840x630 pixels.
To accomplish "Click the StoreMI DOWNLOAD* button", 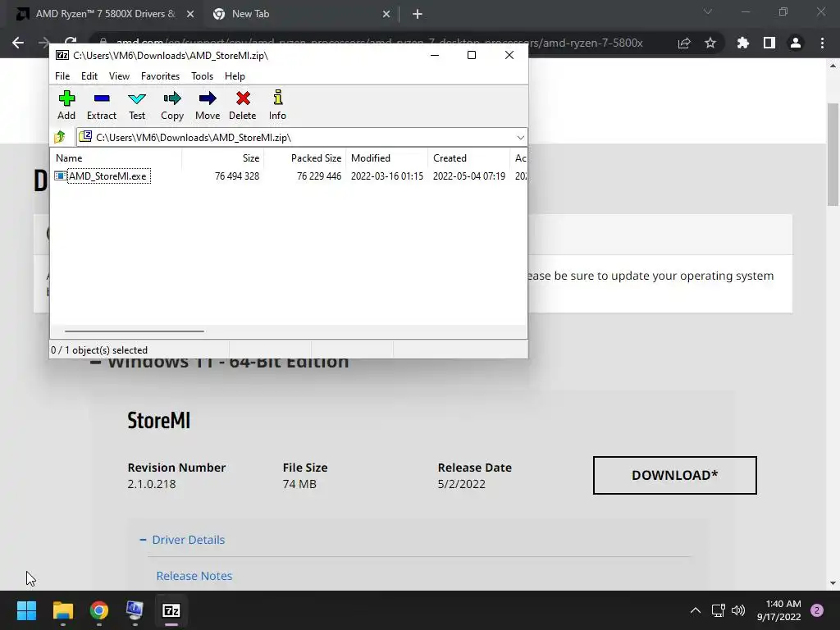I will (675, 475).
